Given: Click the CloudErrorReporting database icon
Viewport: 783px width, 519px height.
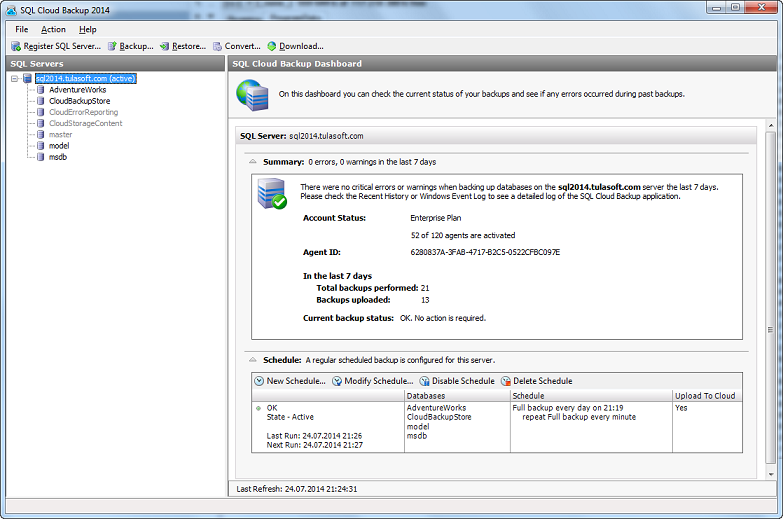Looking at the screenshot, I should tap(40, 112).
